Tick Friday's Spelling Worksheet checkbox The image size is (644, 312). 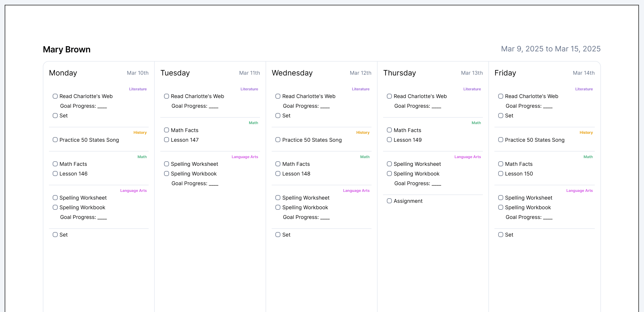click(x=501, y=198)
